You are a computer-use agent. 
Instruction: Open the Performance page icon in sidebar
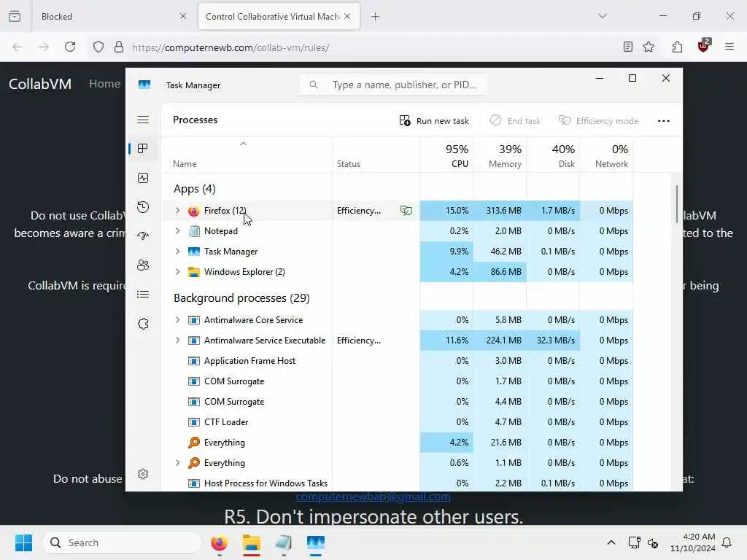coord(143,178)
